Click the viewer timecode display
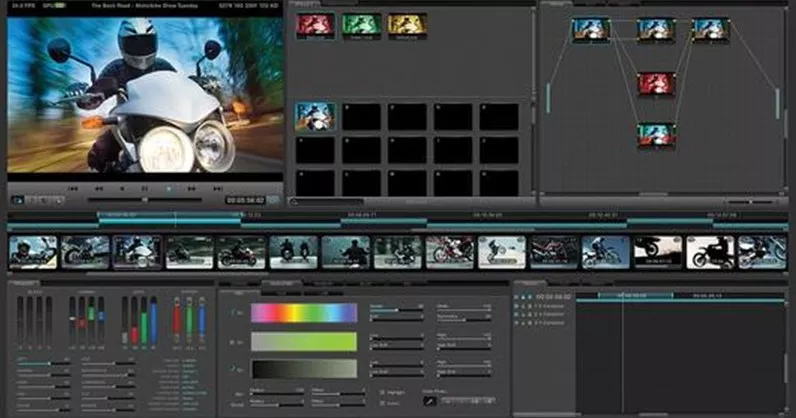796x418 pixels. (245, 200)
